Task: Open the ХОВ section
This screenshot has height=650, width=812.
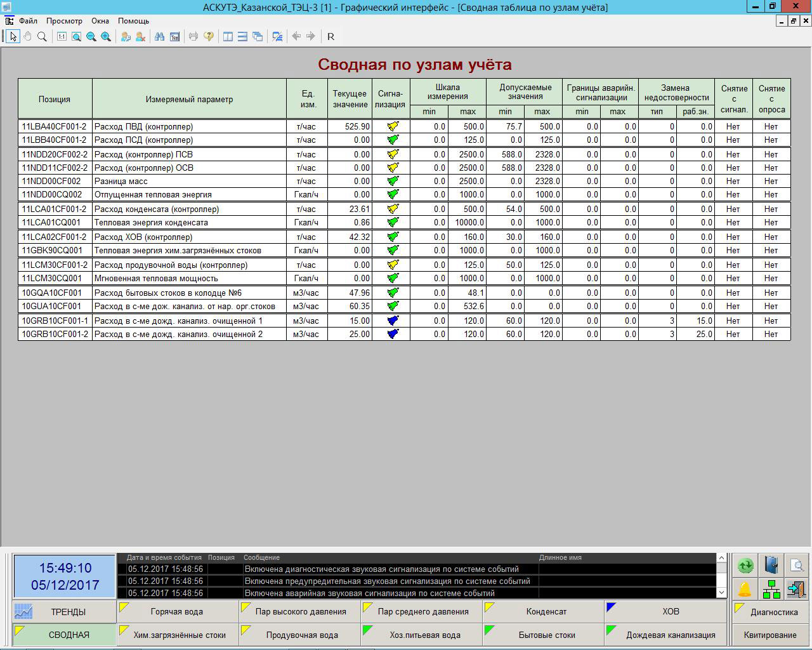Action: 666,612
